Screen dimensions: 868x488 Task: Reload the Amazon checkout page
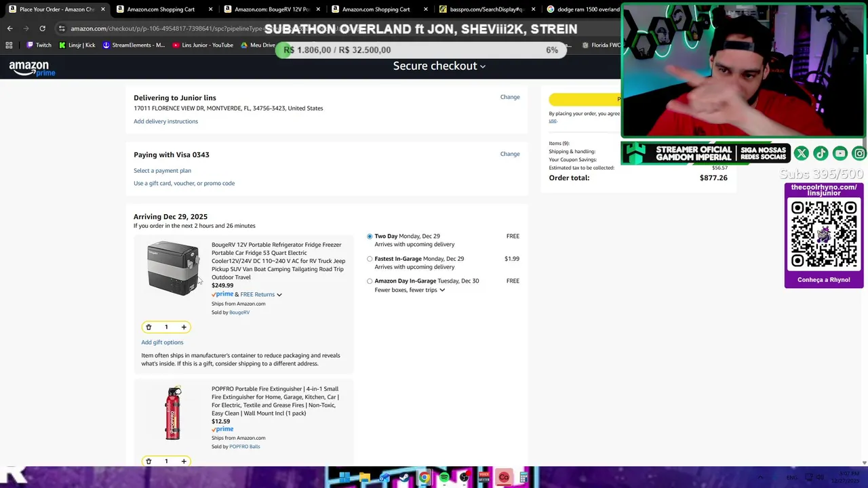tap(42, 28)
